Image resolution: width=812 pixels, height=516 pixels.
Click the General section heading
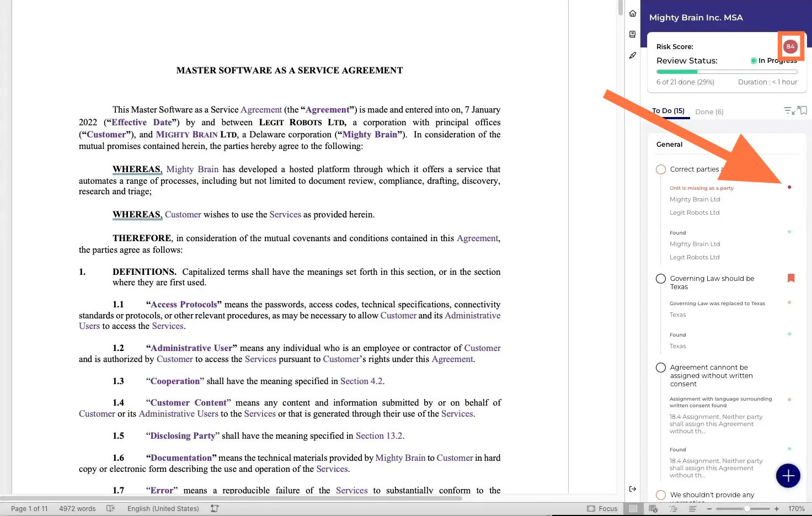tap(669, 145)
